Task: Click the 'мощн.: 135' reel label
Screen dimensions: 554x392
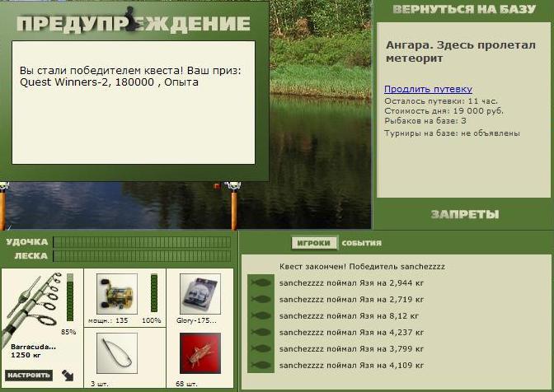Action: [108, 320]
